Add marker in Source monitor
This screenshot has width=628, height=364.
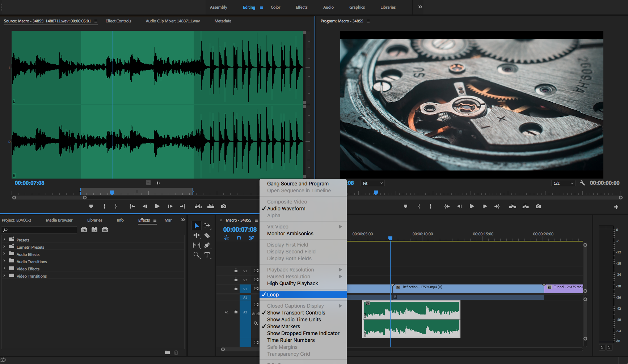pyautogui.click(x=91, y=206)
